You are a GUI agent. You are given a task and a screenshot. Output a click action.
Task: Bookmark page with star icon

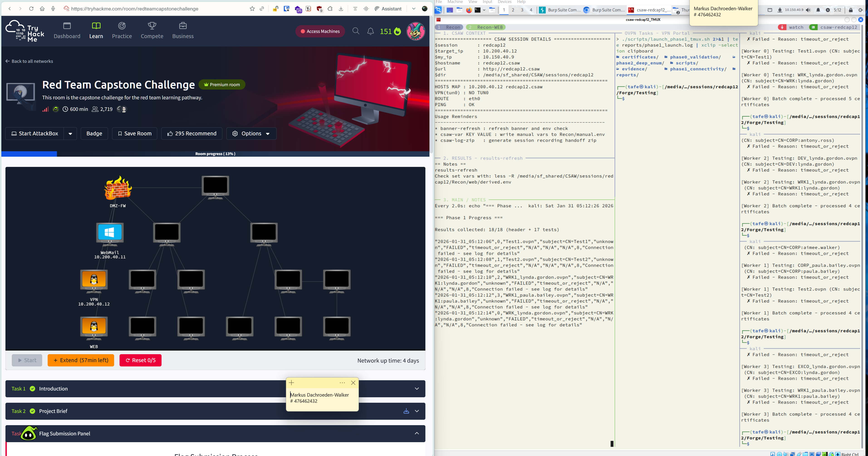click(252, 9)
